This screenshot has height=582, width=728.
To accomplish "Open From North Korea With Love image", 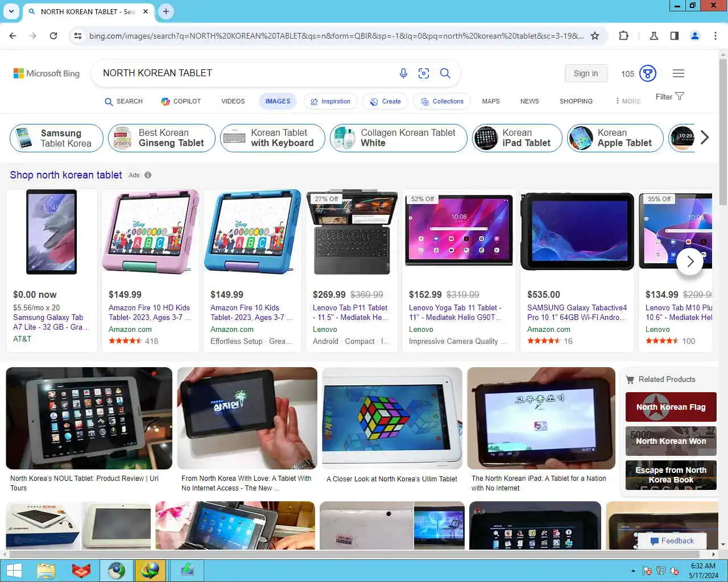I will point(247,418).
